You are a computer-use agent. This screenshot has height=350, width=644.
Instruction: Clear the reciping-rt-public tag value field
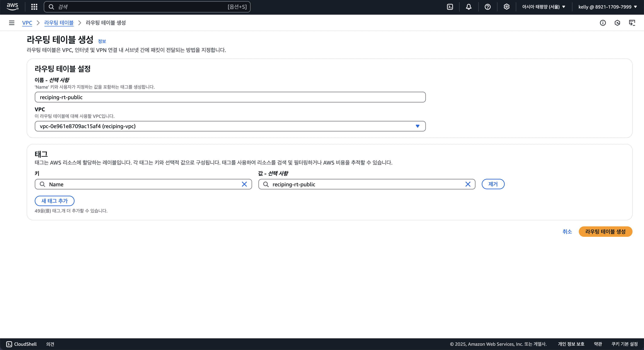tap(468, 184)
